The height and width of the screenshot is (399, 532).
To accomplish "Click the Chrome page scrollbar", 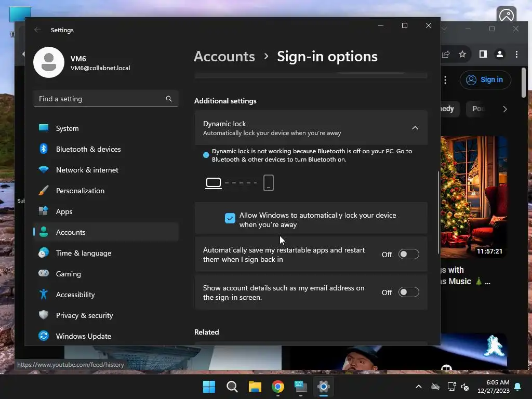I will (524, 82).
